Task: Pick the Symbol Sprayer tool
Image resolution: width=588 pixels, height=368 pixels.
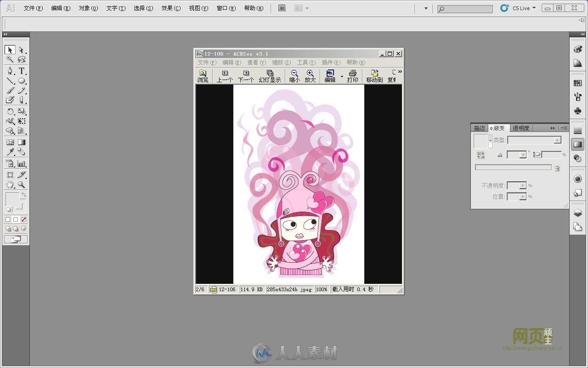Action: pyautogui.click(x=10, y=163)
